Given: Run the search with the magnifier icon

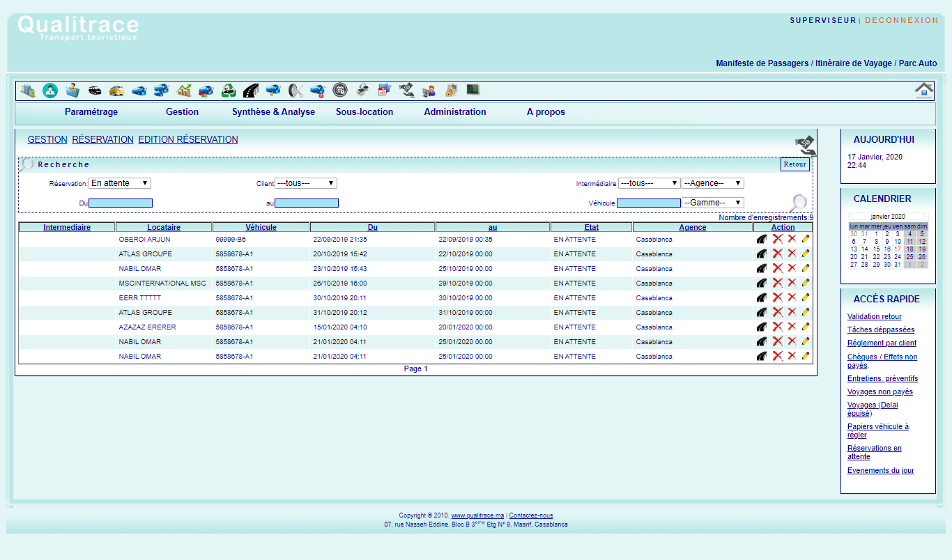Looking at the screenshot, I should tap(799, 203).
